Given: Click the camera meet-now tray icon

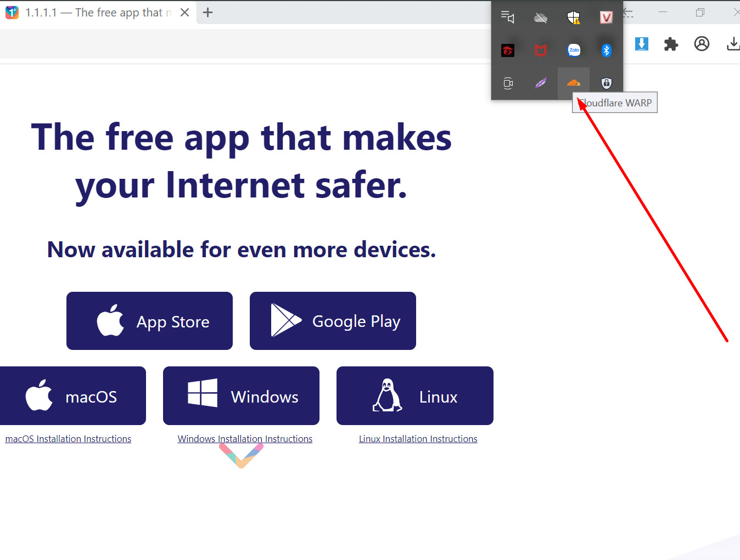Looking at the screenshot, I should [x=508, y=83].
